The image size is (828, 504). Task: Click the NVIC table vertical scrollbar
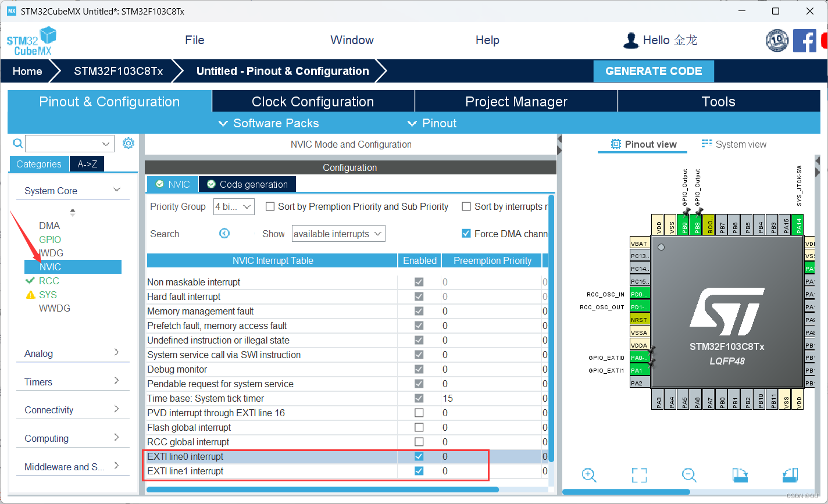pos(551,328)
